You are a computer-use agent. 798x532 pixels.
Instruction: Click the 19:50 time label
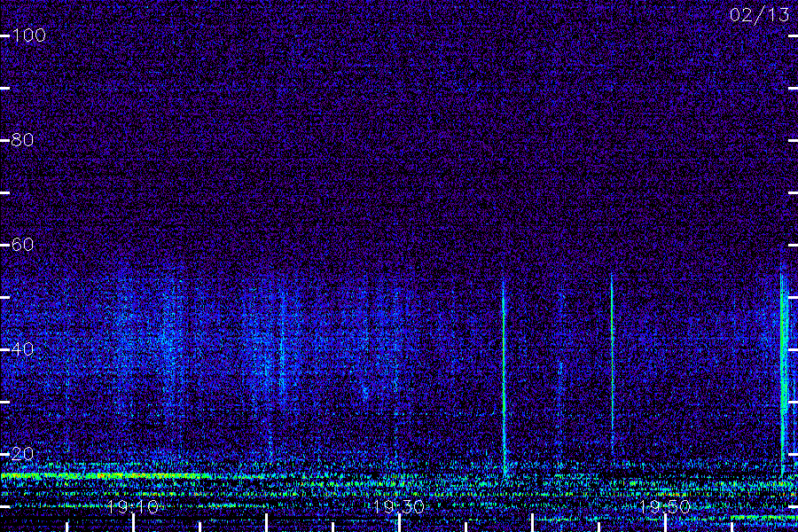pyautogui.click(x=665, y=506)
